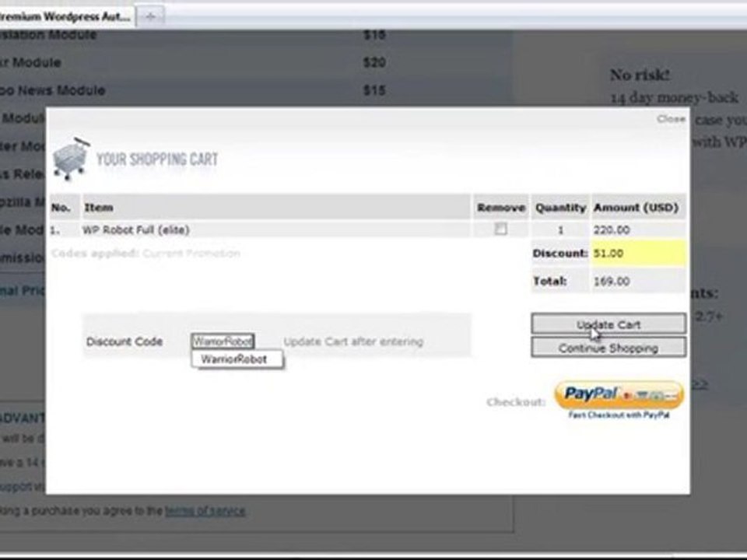Click the yellow 51.00 discount value
Image resolution: width=747 pixels, height=560 pixels.
tap(638, 254)
